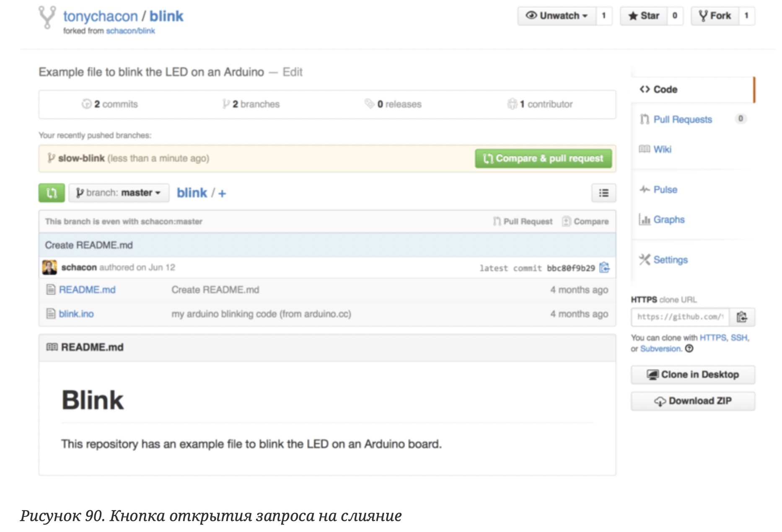The height and width of the screenshot is (532, 782).
Task: Click the stargazers count next to Star
Action: [675, 16]
